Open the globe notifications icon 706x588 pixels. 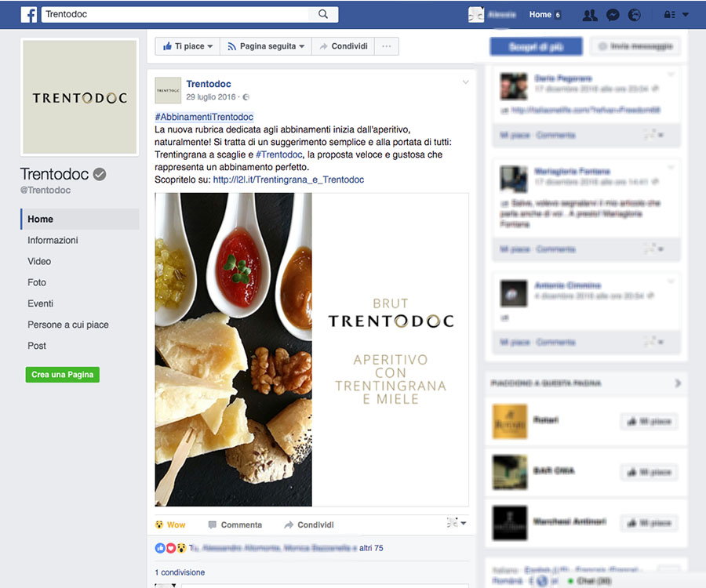click(x=635, y=16)
